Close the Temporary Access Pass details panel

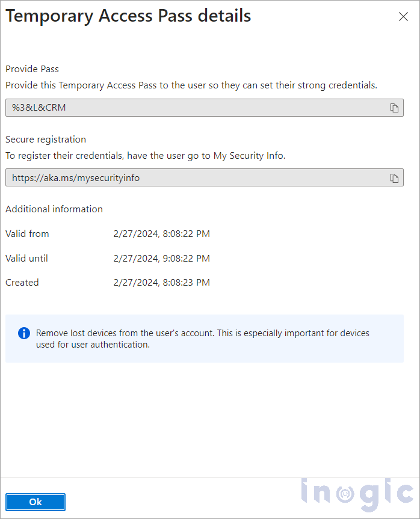tap(403, 17)
